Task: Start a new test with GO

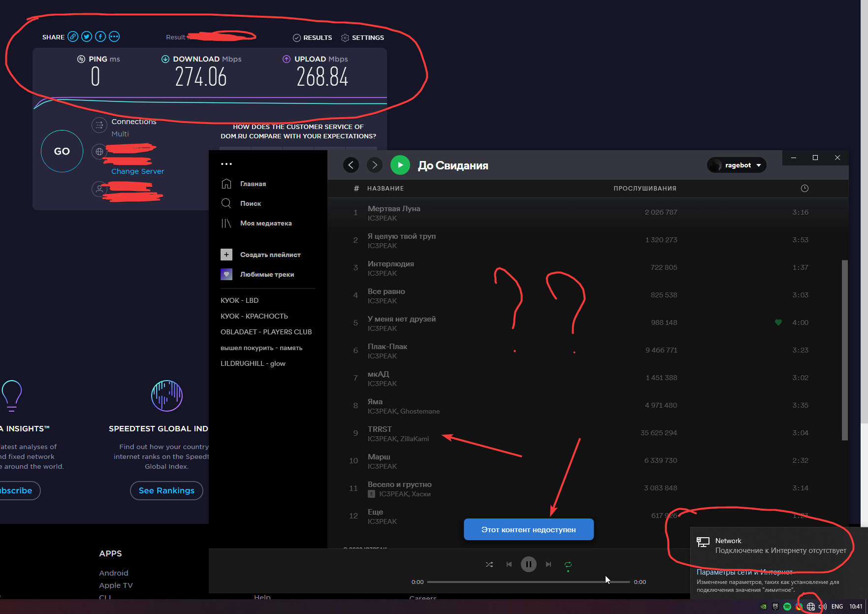Action: point(62,151)
